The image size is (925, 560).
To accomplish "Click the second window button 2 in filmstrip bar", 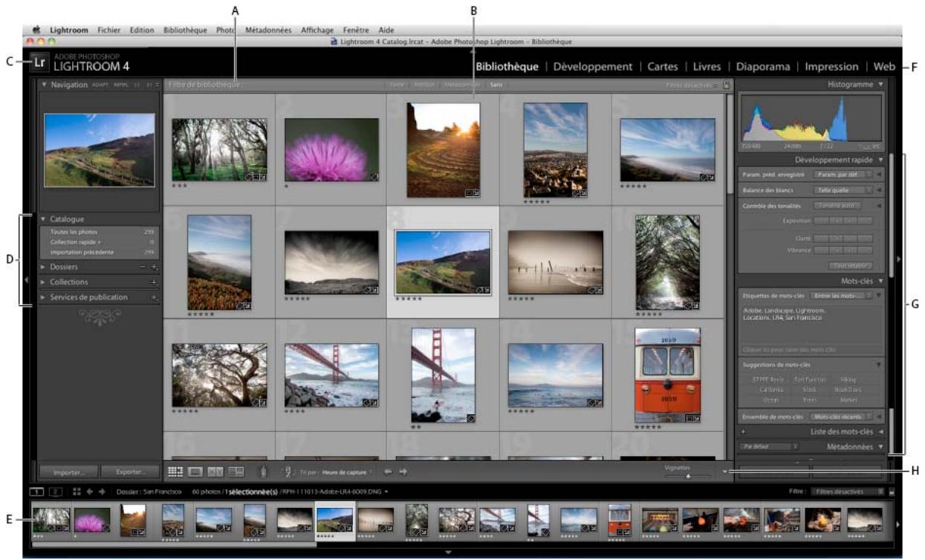I will click(x=55, y=492).
